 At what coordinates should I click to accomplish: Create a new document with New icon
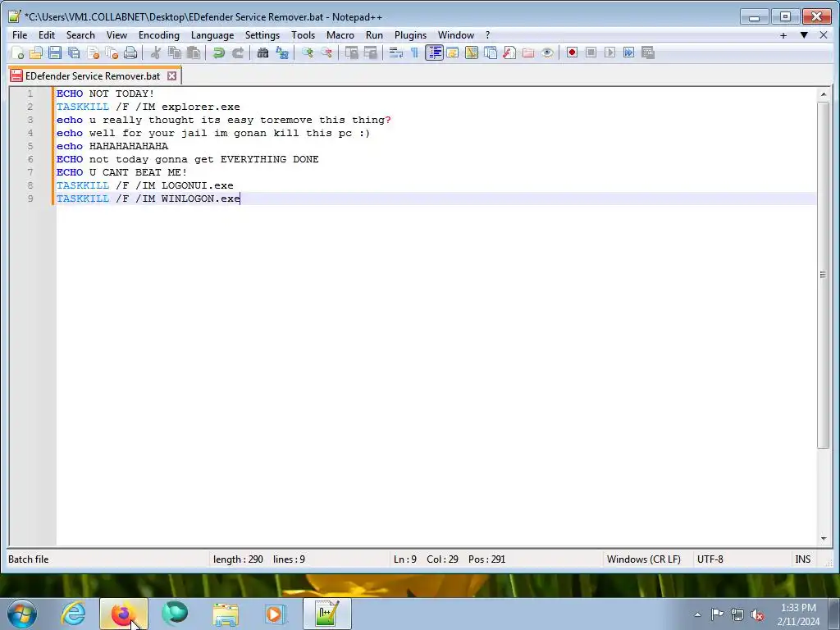(18, 52)
